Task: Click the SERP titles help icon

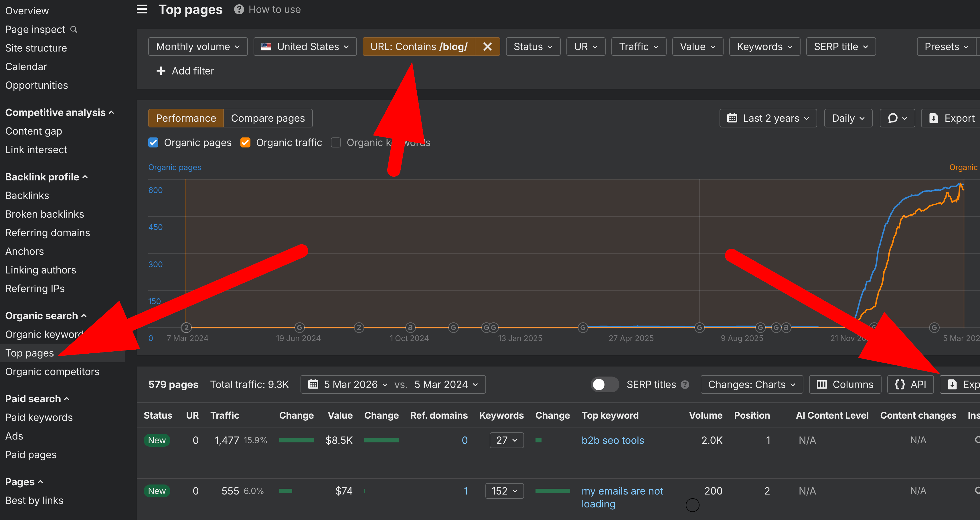Action: (685, 385)
